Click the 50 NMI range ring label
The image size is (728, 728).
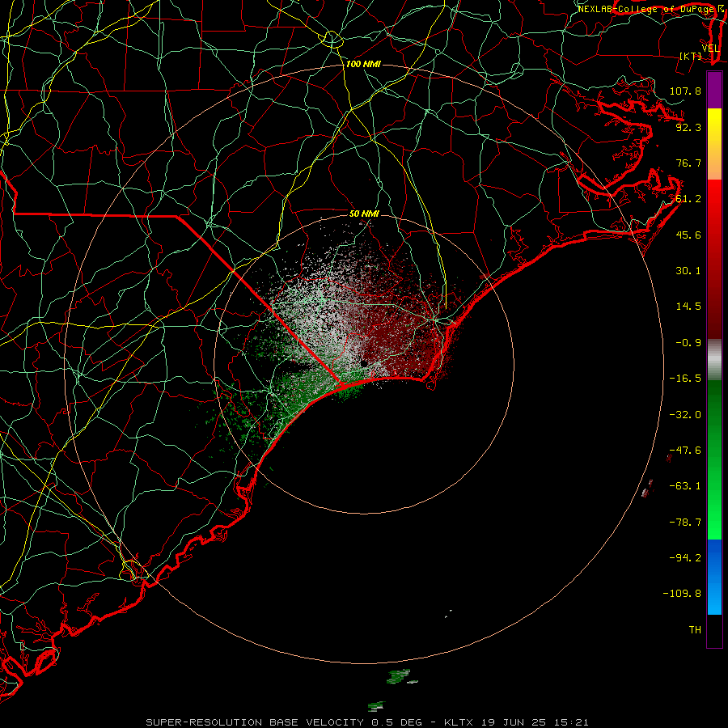coord(365,214)
